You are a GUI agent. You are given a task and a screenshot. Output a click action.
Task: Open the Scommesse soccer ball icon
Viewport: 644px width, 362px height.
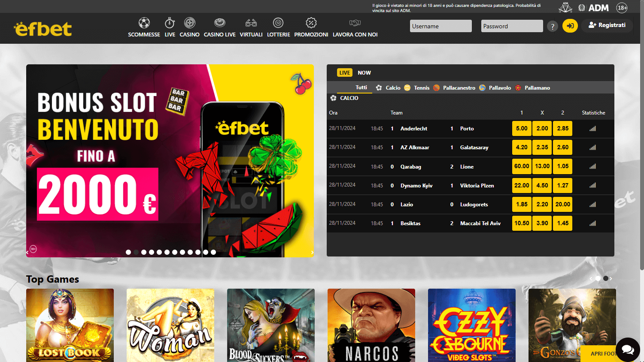[x=144, y=23]
